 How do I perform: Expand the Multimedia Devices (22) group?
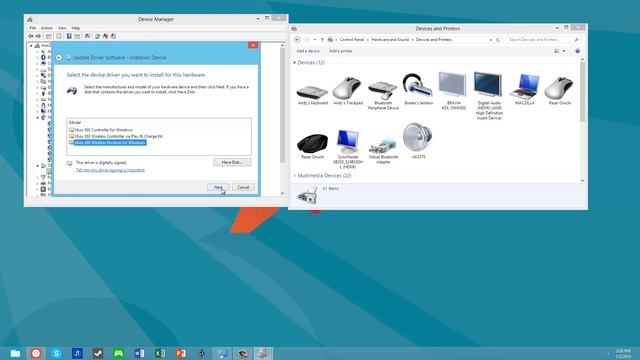(295, 176)
